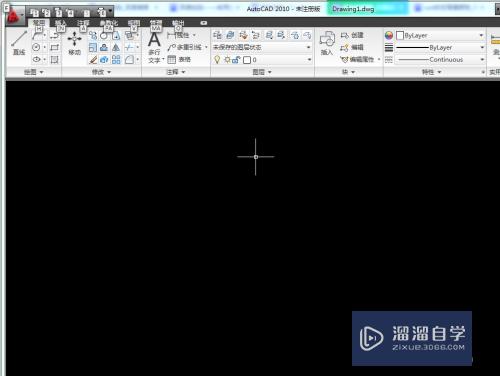Switch to the 注释 ribbon tab
Image resolution: width=500 pixels, height=376 pixels.
click(83, 23)
